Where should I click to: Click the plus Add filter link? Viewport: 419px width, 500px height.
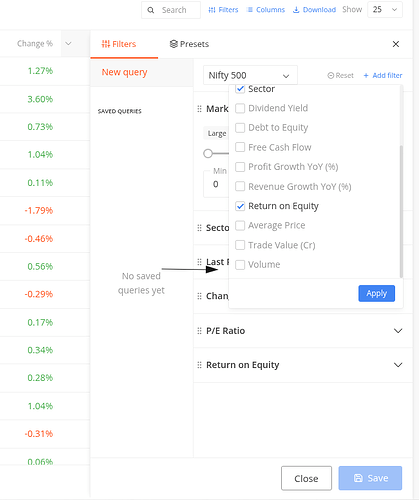click(383, 75)
